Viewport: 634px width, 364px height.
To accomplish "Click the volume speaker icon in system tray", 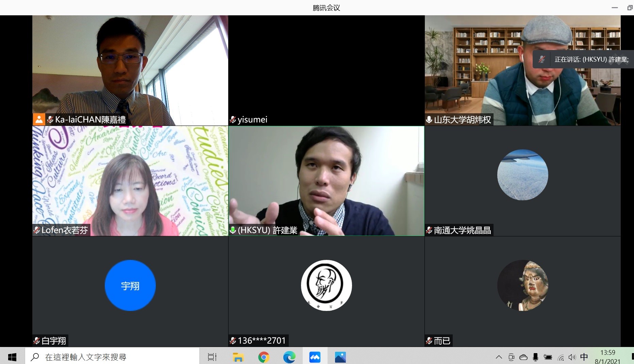I will pos(572,357).
